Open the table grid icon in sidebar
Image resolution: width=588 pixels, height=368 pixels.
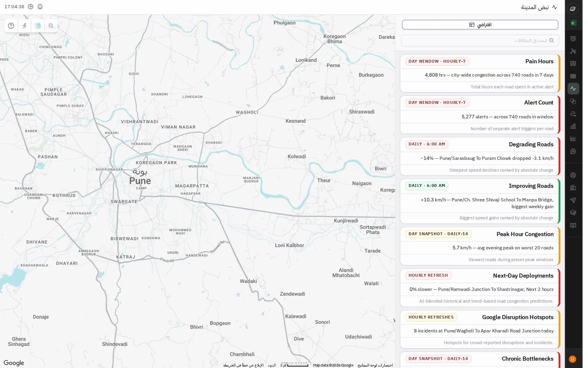click(x=573, y=76)
